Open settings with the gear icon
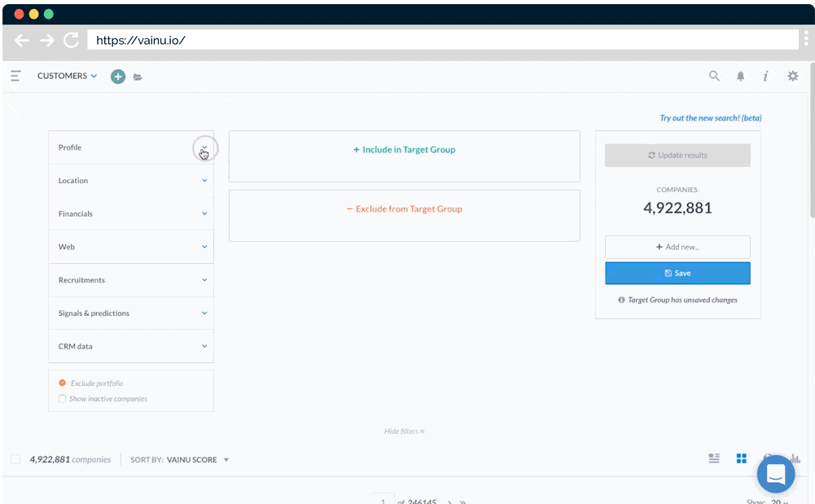 click(793, 76)
